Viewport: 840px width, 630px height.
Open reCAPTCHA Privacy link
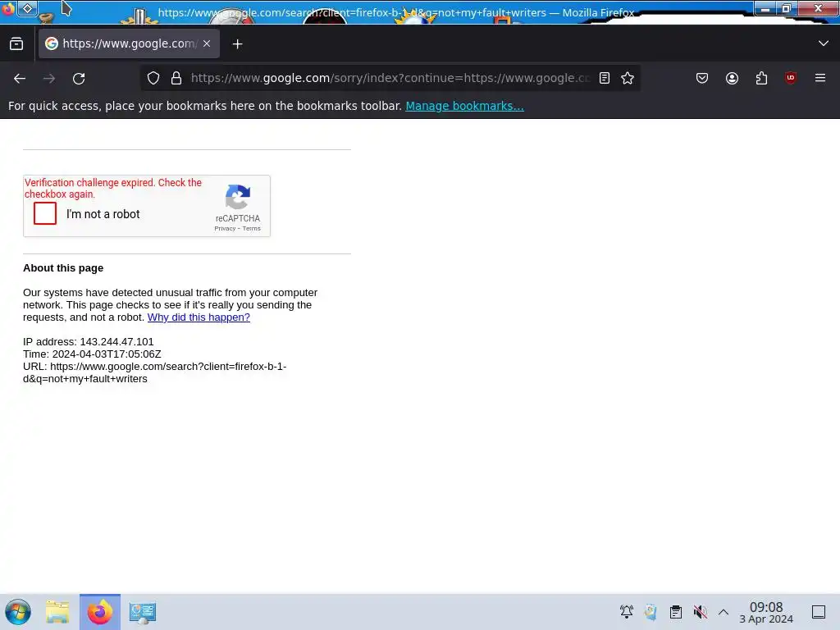pos(225,228)
